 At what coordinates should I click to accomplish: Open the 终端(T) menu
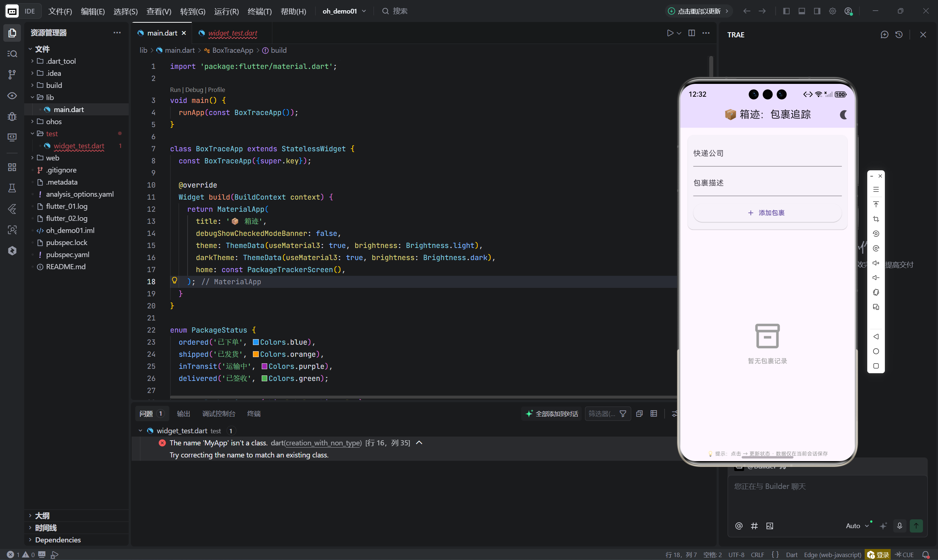click(x=260, y=11)
